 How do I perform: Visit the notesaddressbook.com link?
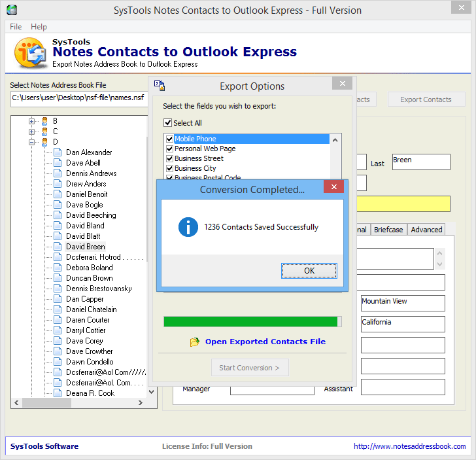[409, 446]
